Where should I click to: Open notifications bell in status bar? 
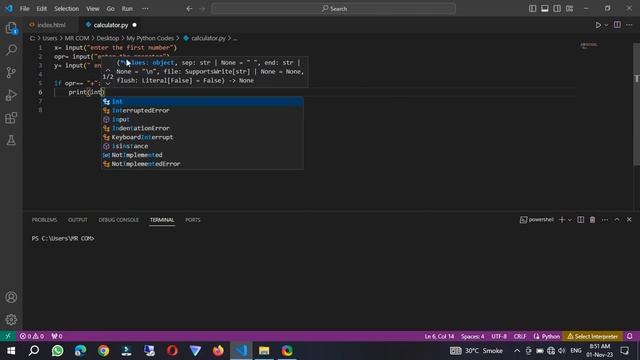coord(629,336)
